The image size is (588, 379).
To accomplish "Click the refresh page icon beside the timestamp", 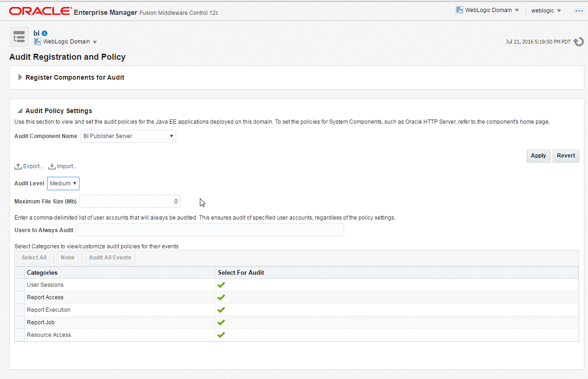I will tap(578, 42).
